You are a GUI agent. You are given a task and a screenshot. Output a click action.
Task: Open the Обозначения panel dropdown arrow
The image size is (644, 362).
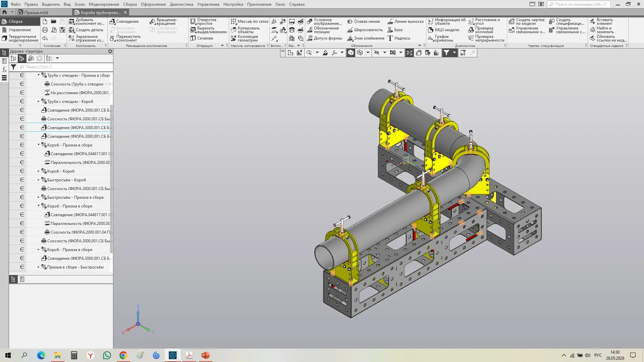419,46
